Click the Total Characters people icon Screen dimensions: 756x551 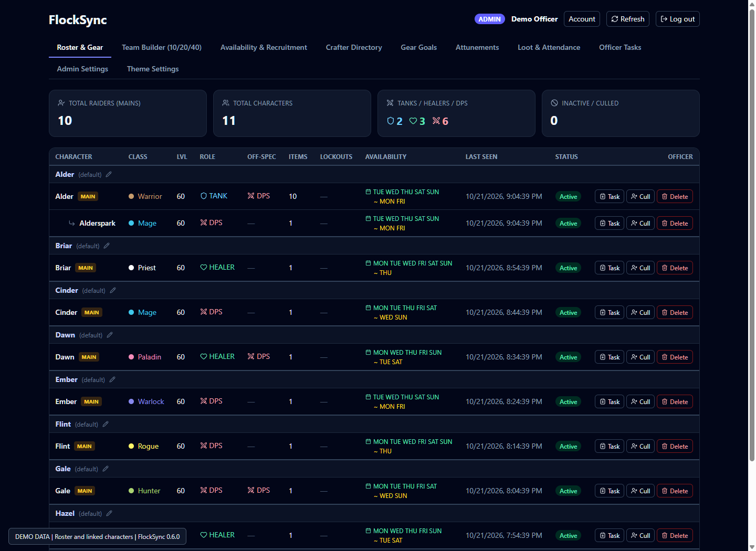click(x=226, y=103)
